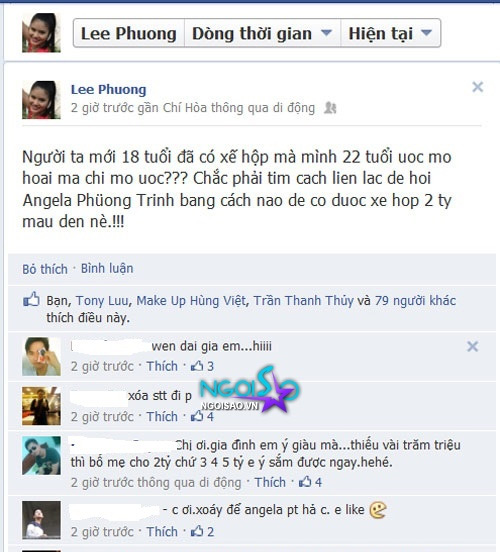This screenshot has height=552, width=500.
Task: Click Lee Phuong's header profile thumbnail
Action: (x=41, y=33)
